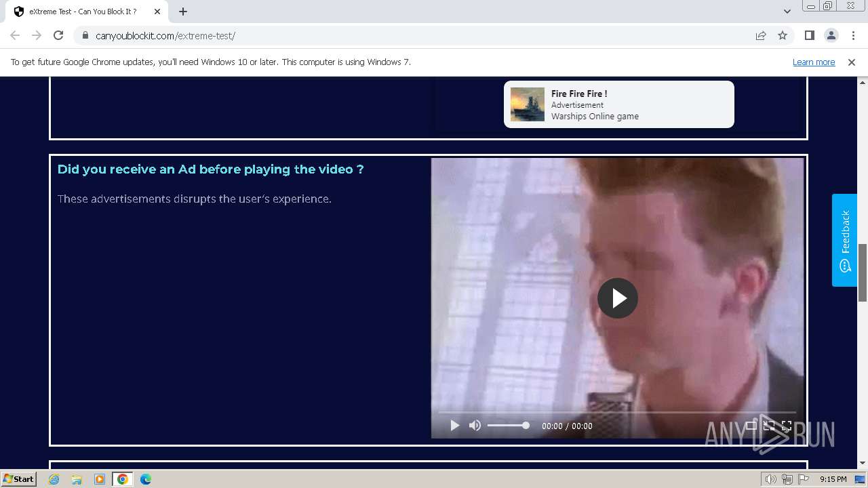This screenshot has width=868, height=488.
Task: Open Chrome profile menu
Action: click(831, 35)
